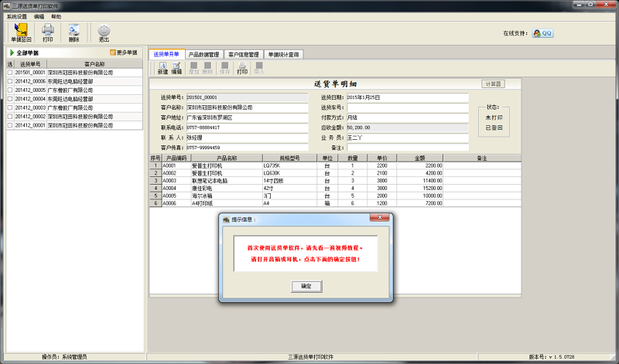
Task: Open the QQ online support icon
Action: (x=543, y=33)
